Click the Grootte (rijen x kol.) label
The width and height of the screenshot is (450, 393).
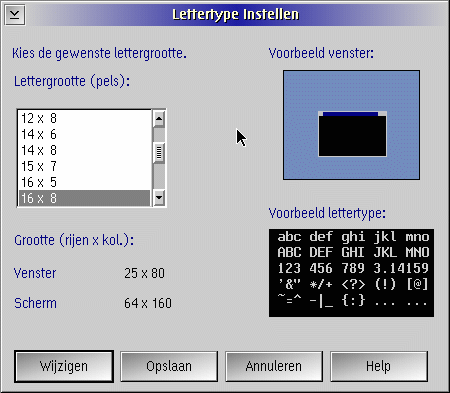pos(74,240)
